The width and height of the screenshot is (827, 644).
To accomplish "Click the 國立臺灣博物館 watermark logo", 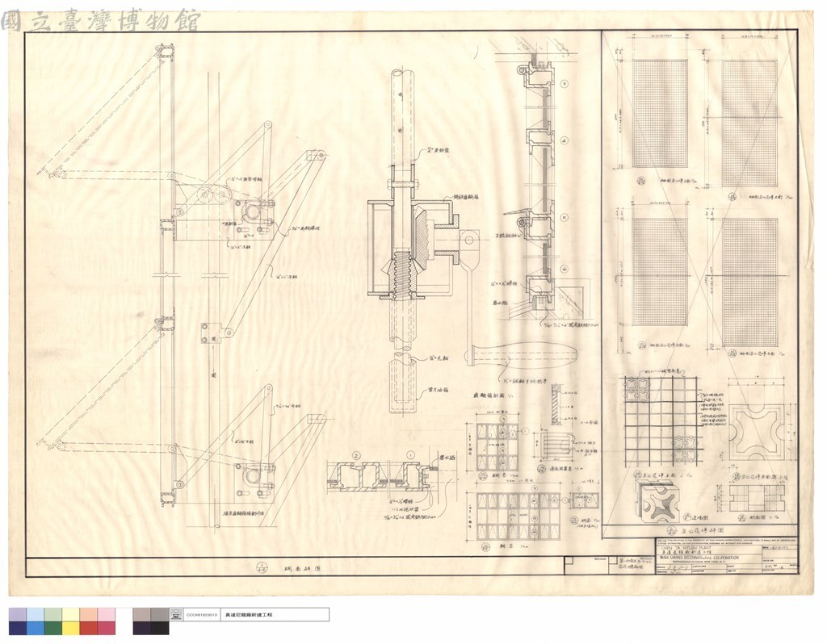I will click(101, 22).
